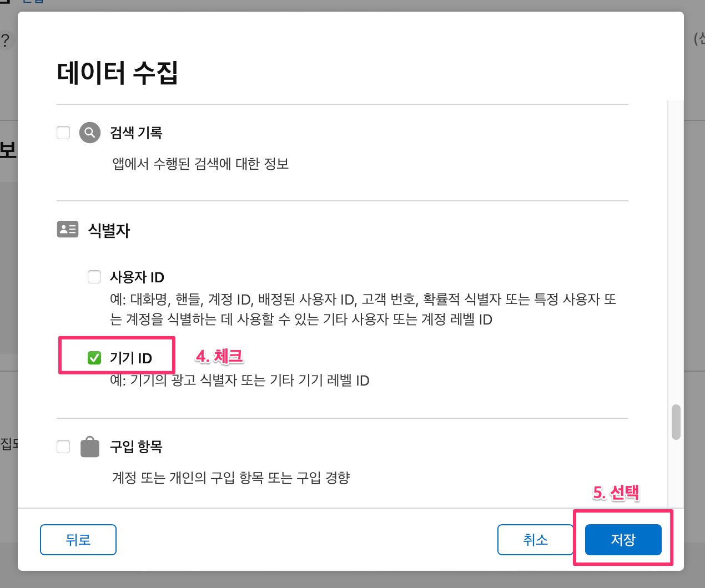The width and height of the screenshot is (705, 588).
Task: Click the question mark icon behind the dialog
Action: [6, 40]
